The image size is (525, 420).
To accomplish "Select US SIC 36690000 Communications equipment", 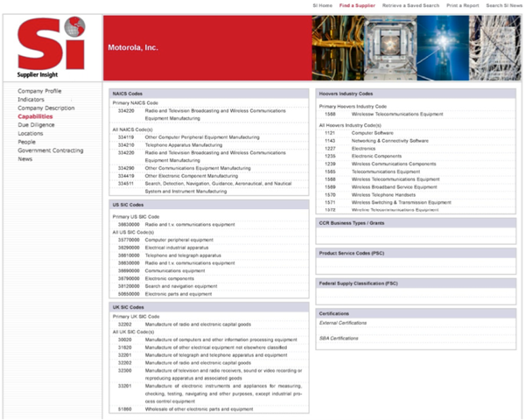I will pyautogui.click(x=209, y=270).
